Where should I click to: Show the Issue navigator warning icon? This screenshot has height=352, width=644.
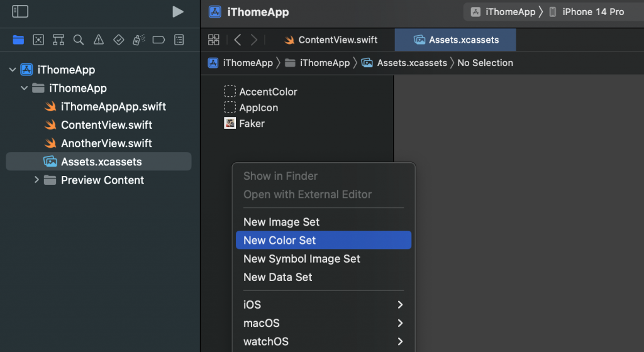[x=99, y=40]
